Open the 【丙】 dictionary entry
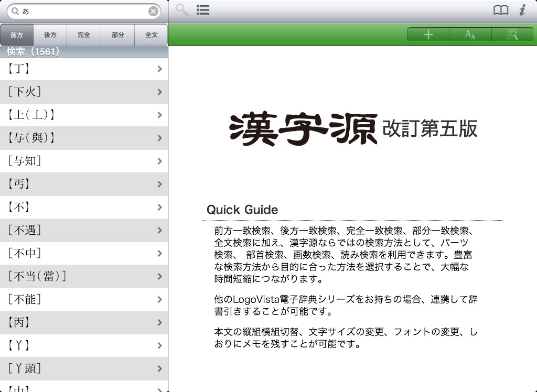This screenshot has height=392, width=537. [79, 323]
